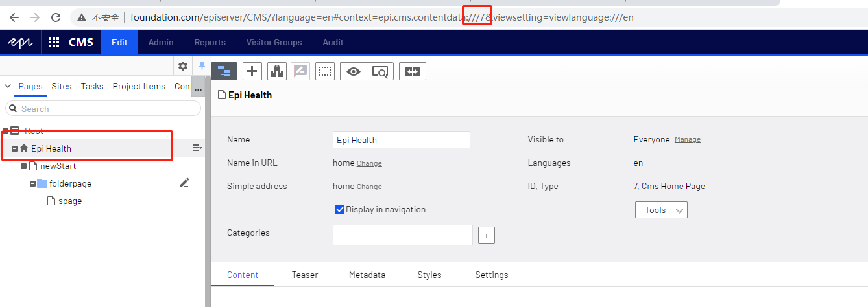The width and height of the screenshot is (868, 307).
Task: Open navigation pane settings gear
Action: point(183,66)
